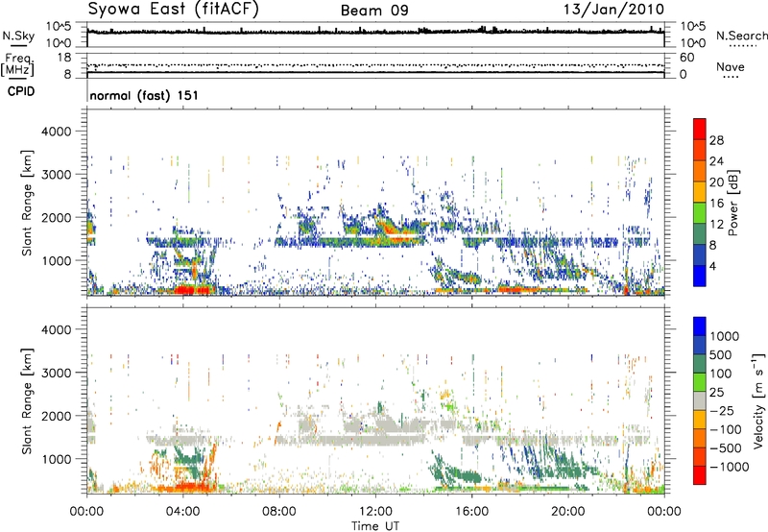Select the '100' label on Velocity color bar
Viewport: 768px width, 532px height.
pos(721,374)
